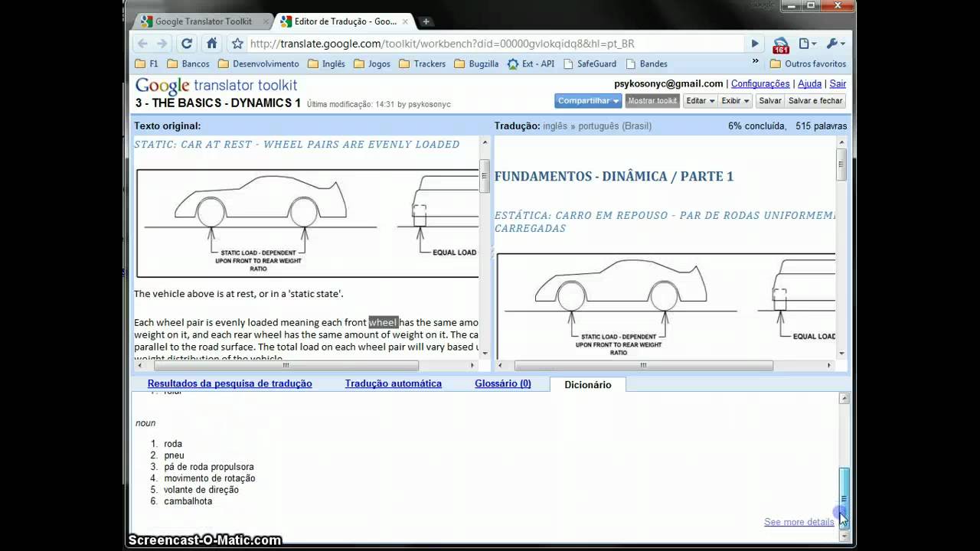Click the Google translator toolkit logo

tap(216, 86)
